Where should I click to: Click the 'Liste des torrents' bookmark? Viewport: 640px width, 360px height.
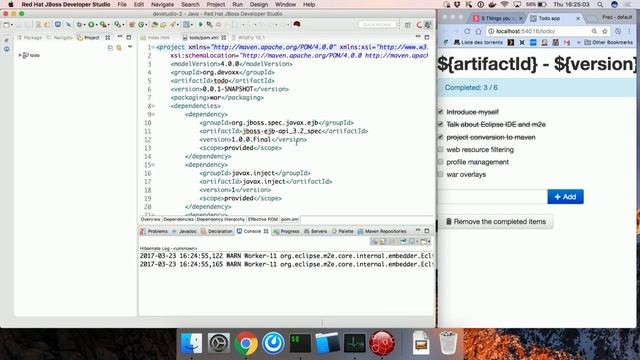[x=478, y=42]
